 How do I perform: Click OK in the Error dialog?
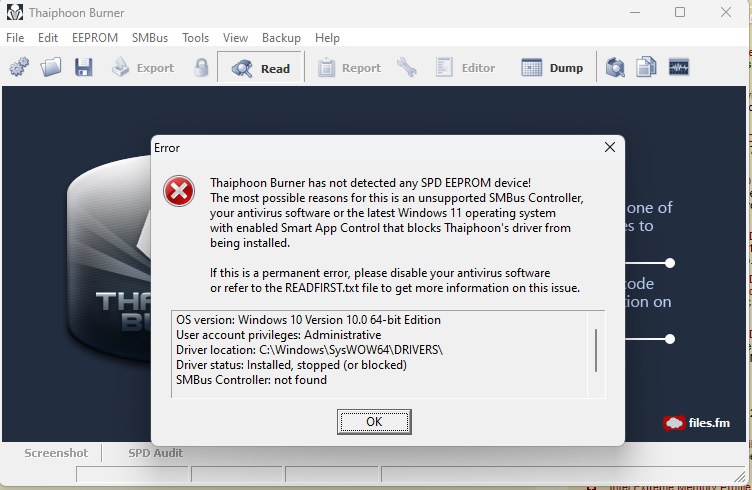374,422
